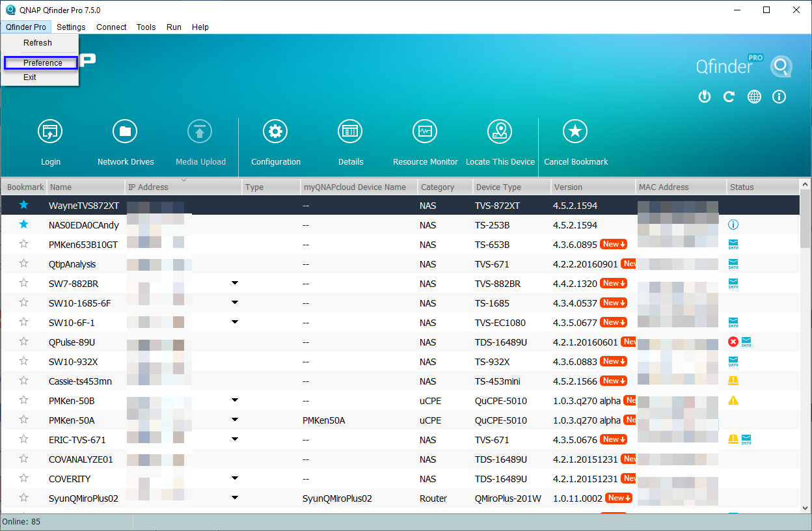Open the Connect menu

111,27
